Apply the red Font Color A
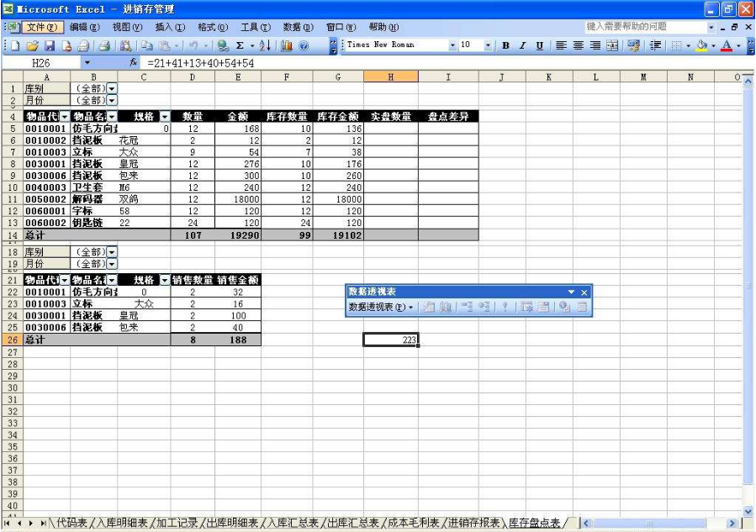 pyautogui.click(x=726, y=45)
